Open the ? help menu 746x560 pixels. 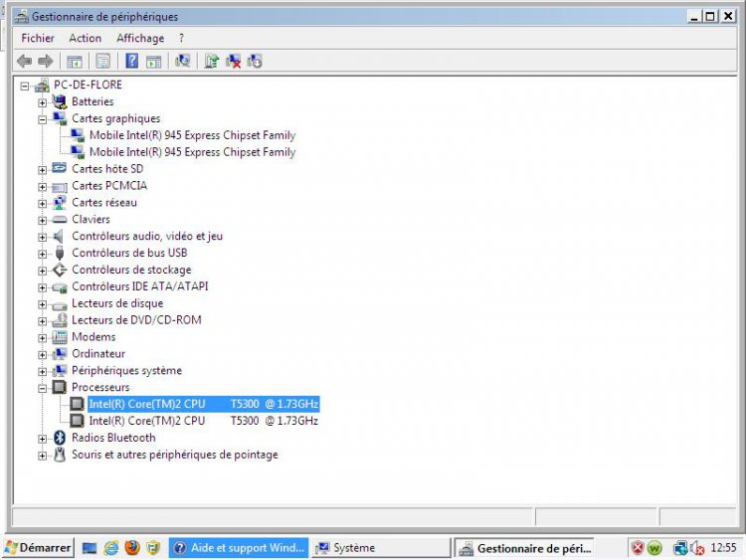pos(181,38)
